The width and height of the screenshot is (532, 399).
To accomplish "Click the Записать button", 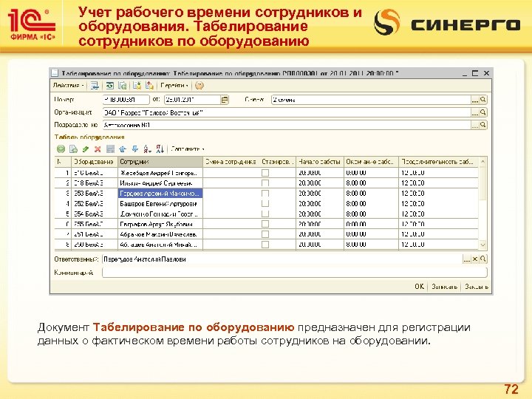I will point(445,287).
